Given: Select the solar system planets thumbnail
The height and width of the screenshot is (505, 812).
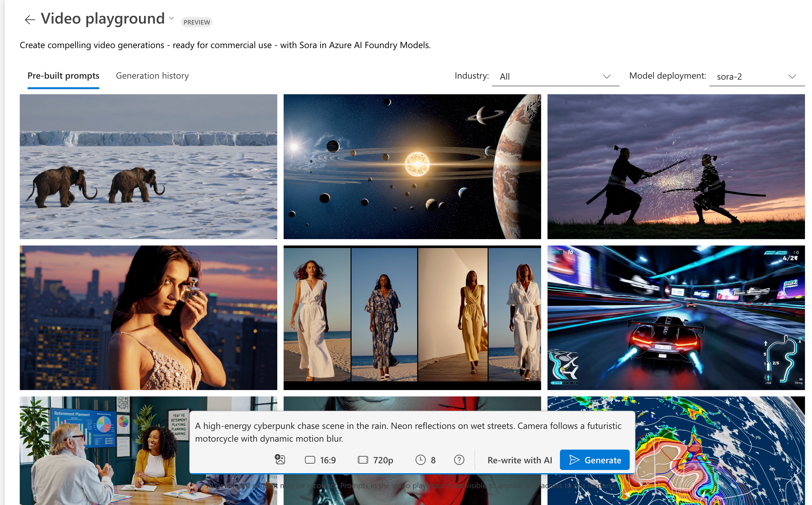Looking at the screenshot, I should (x=412, y=166).
